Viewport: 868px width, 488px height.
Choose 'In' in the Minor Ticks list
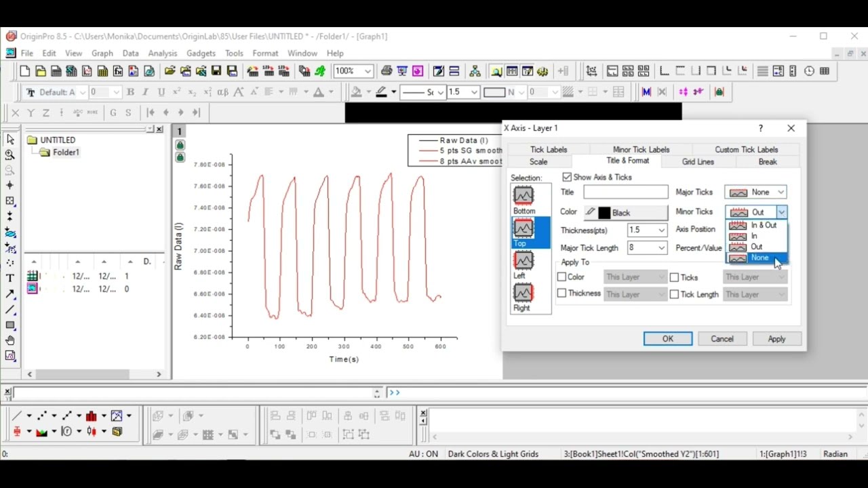(757, 236)
